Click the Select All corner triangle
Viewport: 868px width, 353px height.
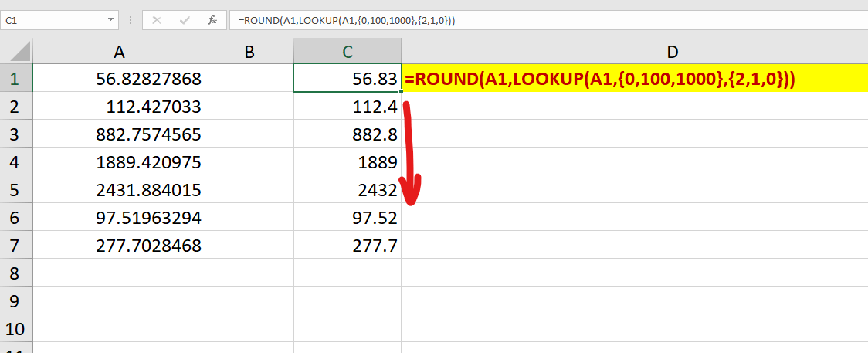tap(20, 53)
